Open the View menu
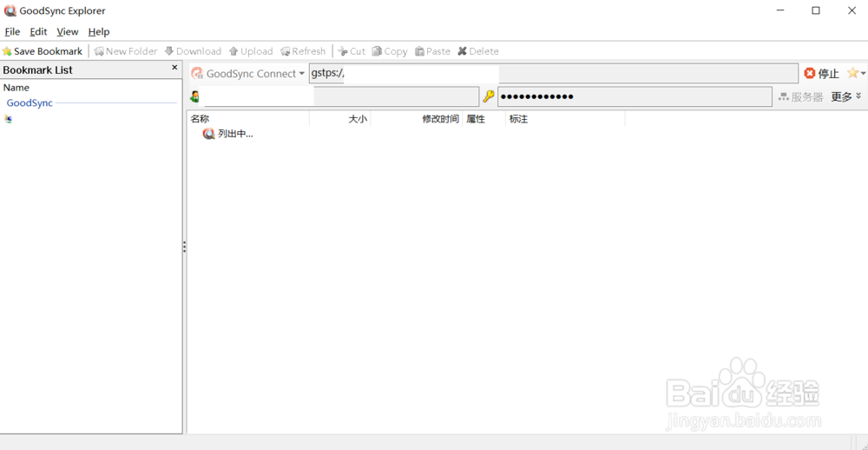 pyautogui.click(x=68, y=31)
